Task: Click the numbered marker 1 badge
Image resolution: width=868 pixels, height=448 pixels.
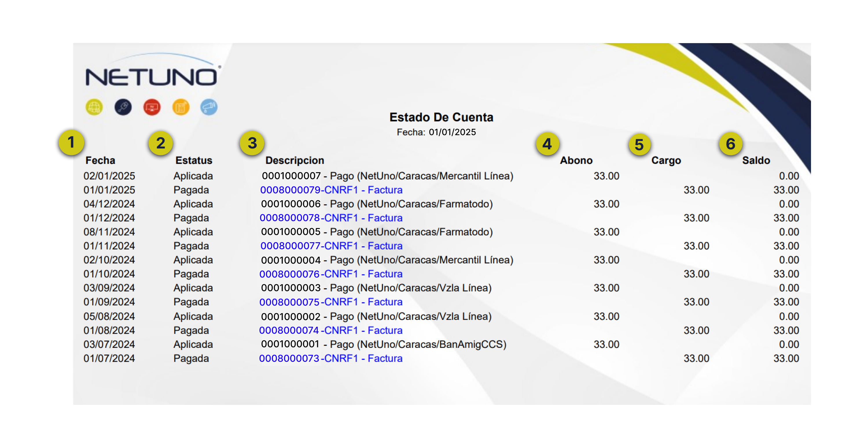Action: [x=71, y=143]
